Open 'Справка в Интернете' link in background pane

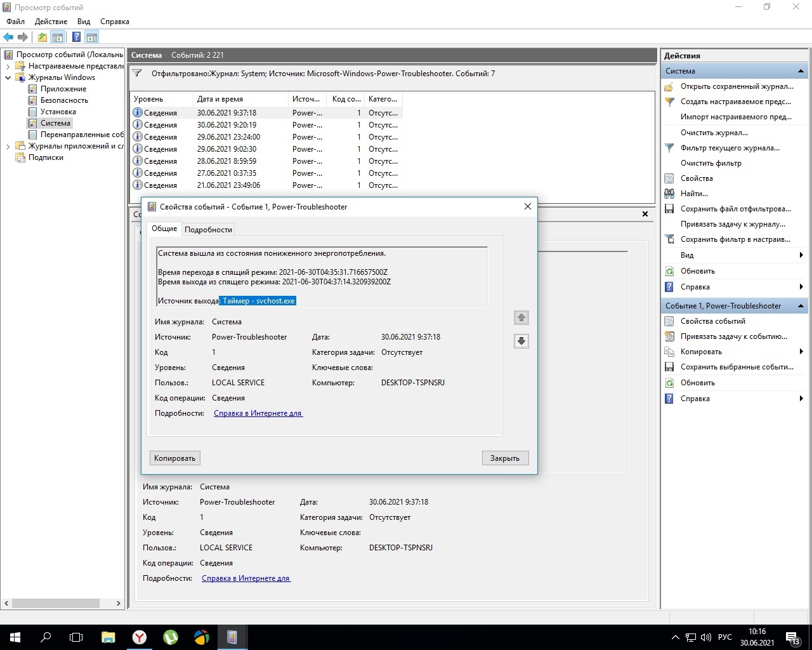[246, 578]
